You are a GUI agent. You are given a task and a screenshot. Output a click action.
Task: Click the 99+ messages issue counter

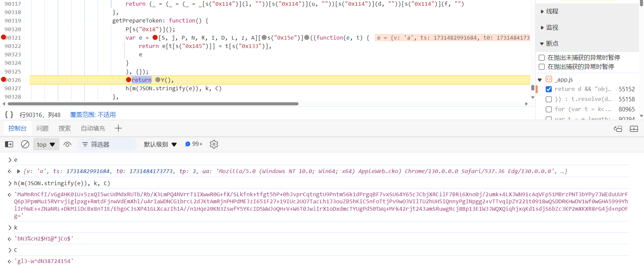pyautogui.click(x=194, y=144)
